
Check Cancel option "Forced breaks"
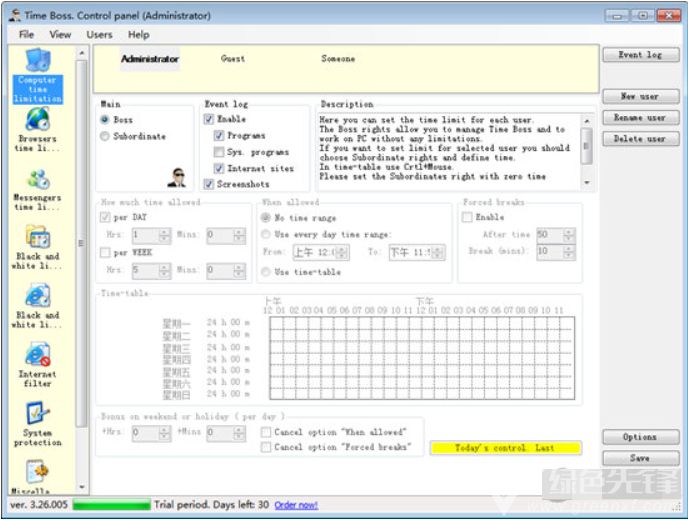[265, 447]
